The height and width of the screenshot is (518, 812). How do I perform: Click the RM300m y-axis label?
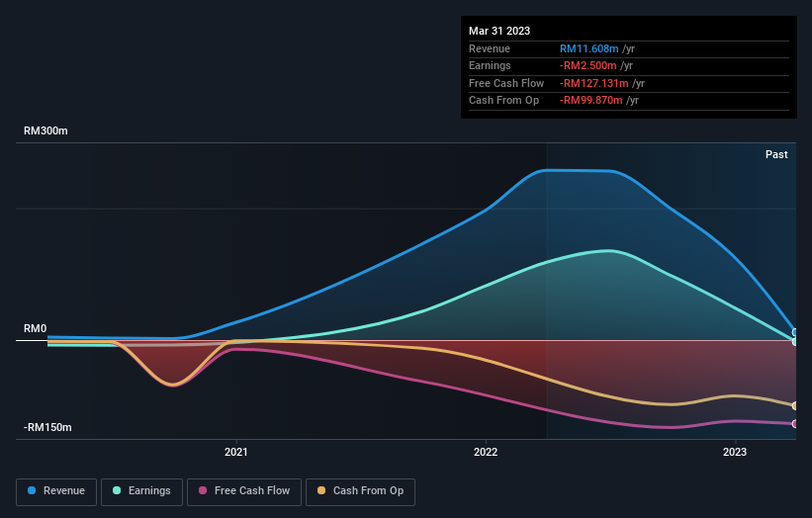pos(45,130)
